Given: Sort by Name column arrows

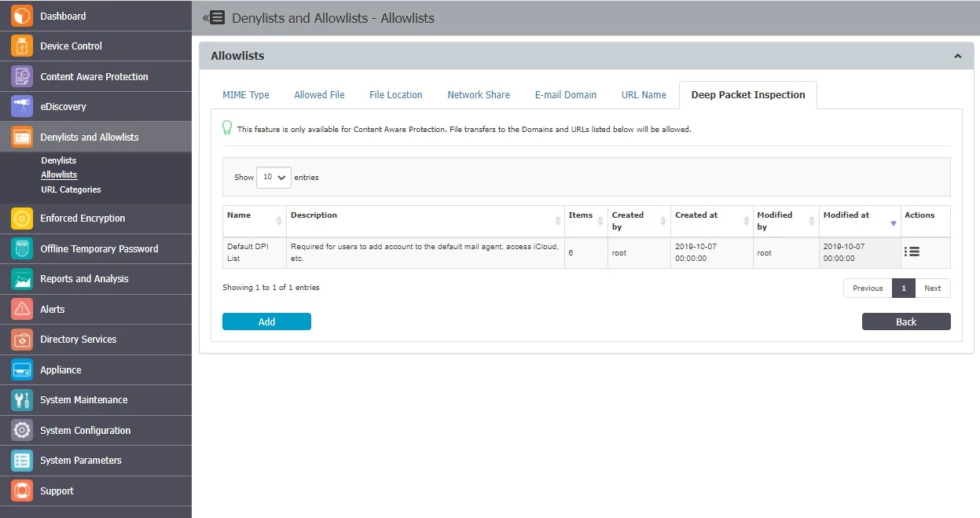Looking at the screenshot, I should [278, 221].
